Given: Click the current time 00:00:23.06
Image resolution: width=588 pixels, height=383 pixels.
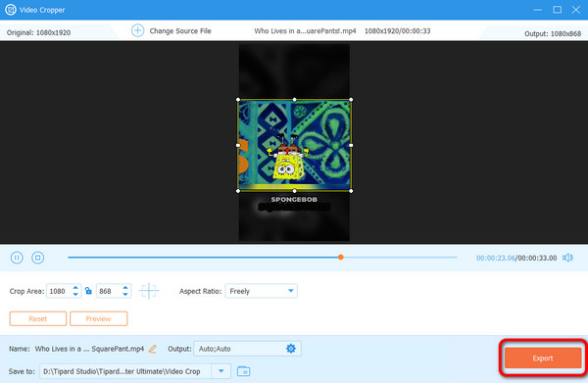Looking at the screenshot, I should (496, 258).
